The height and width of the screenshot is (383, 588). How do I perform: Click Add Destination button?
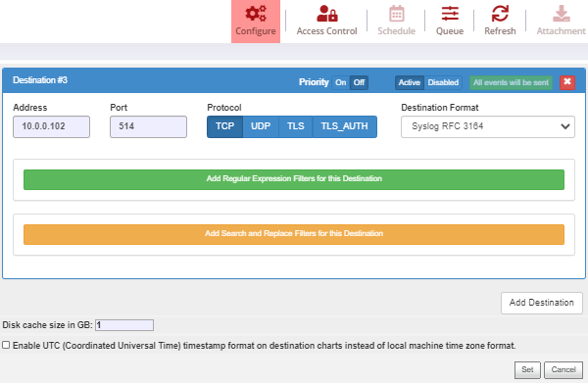tap(542, 303)
